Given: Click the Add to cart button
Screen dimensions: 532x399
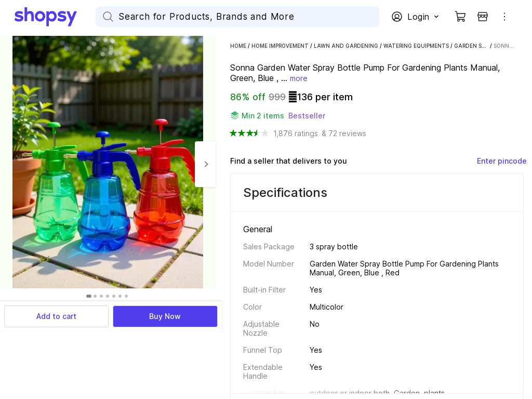Looking at the screenshot, I should (x=56, y=316).
